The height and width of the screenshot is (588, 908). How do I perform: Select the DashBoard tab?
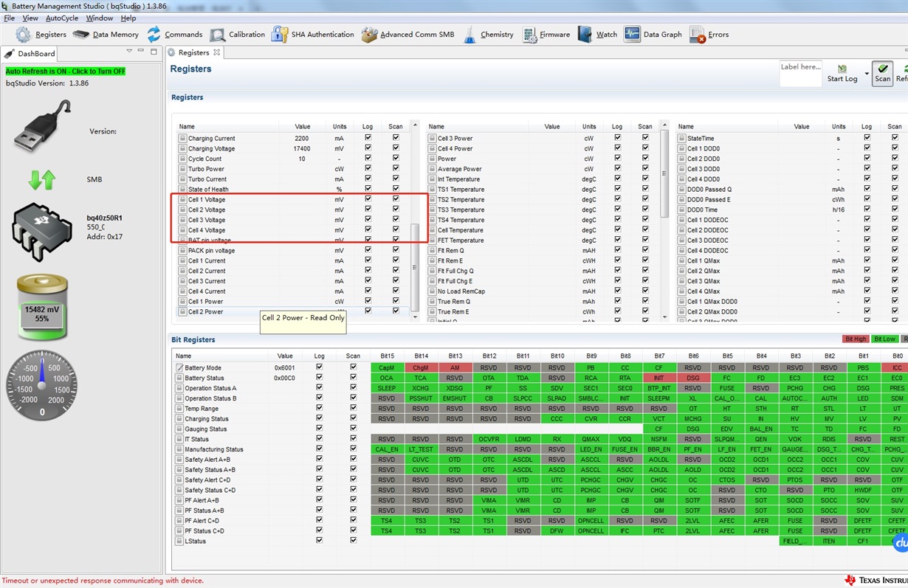(30, 53)
